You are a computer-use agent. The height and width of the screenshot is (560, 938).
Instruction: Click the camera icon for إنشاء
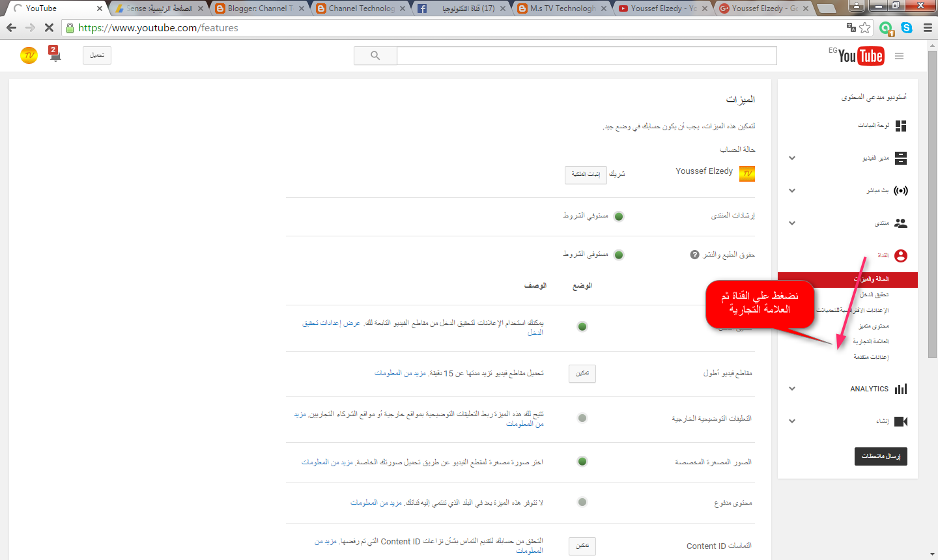tap(901, 421)
